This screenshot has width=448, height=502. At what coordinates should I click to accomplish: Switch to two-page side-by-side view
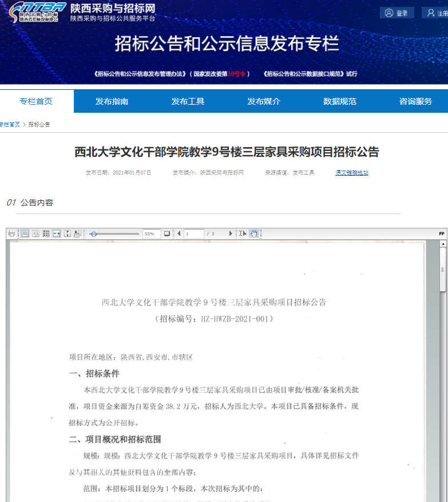(x=35, y=234)
